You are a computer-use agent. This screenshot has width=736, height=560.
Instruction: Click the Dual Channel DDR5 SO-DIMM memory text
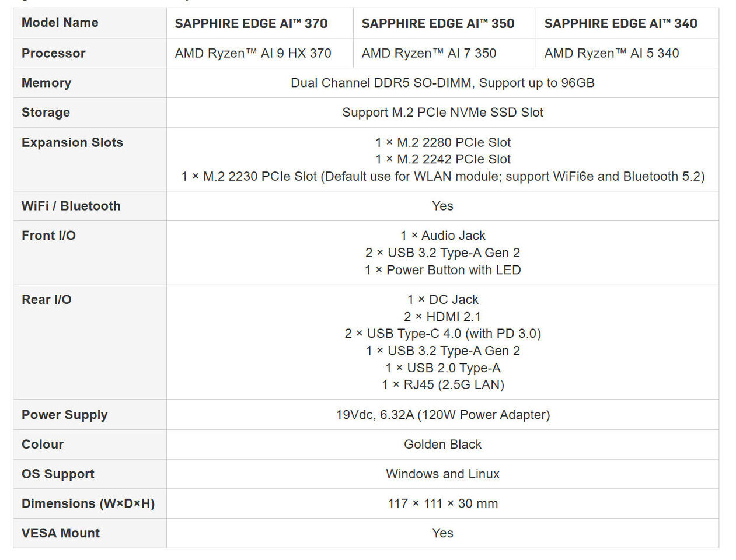click(x=442, y=83)
